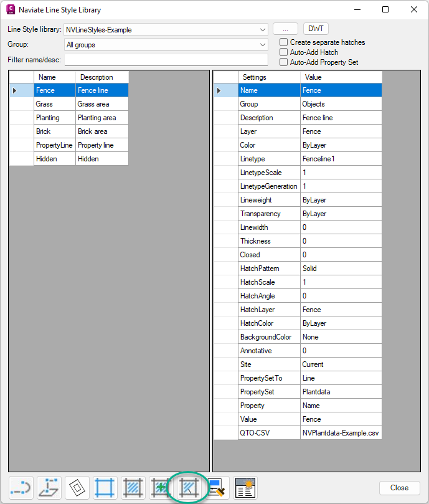Click the Property setting row value "Name"
Viewport: 429px width, 504px height.
tap(341, 406)
